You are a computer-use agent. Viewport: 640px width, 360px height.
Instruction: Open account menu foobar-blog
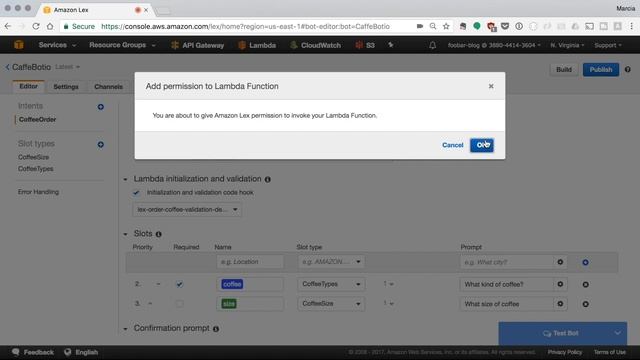tap(494, 45)
